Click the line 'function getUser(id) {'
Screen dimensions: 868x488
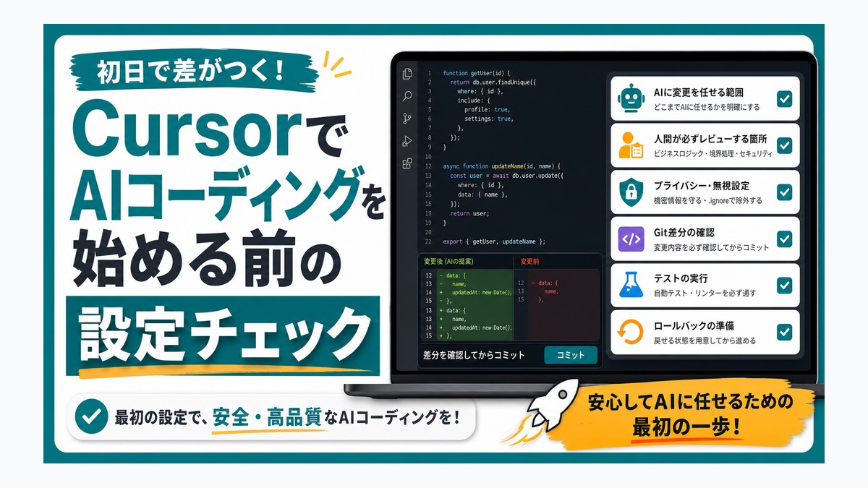477,73
